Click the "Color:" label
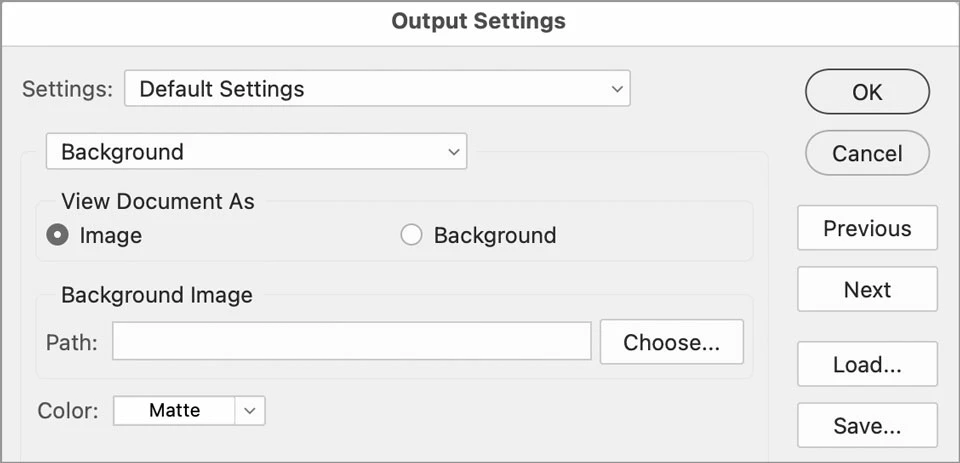Viewport: 960px width, 463px height. (68, 410)
